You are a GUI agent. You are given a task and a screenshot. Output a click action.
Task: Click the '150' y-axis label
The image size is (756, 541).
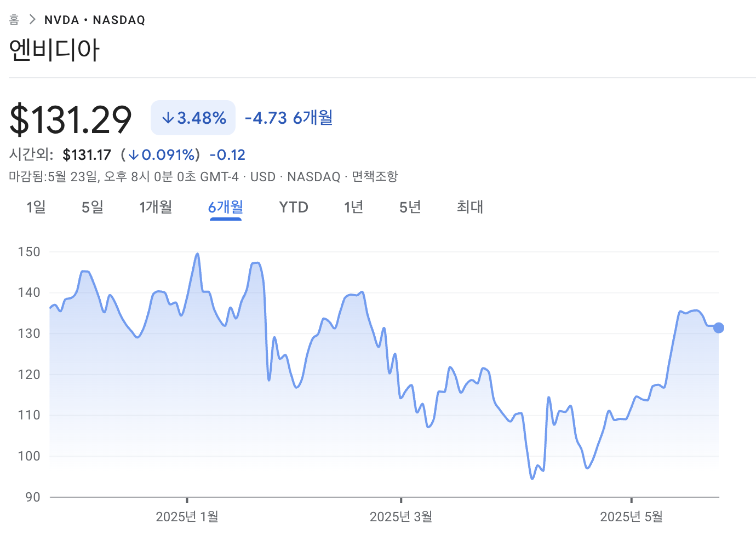(x=29, y=252)
